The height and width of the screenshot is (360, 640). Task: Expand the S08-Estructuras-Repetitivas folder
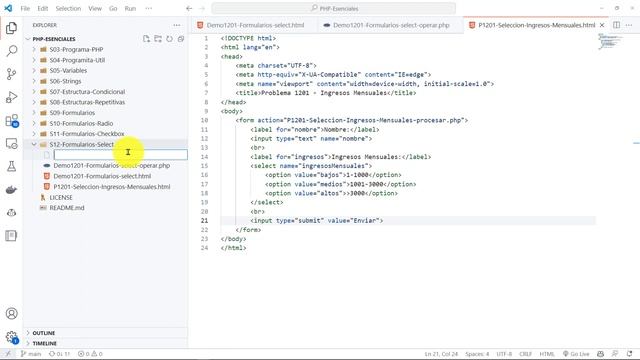click(87, 102)
